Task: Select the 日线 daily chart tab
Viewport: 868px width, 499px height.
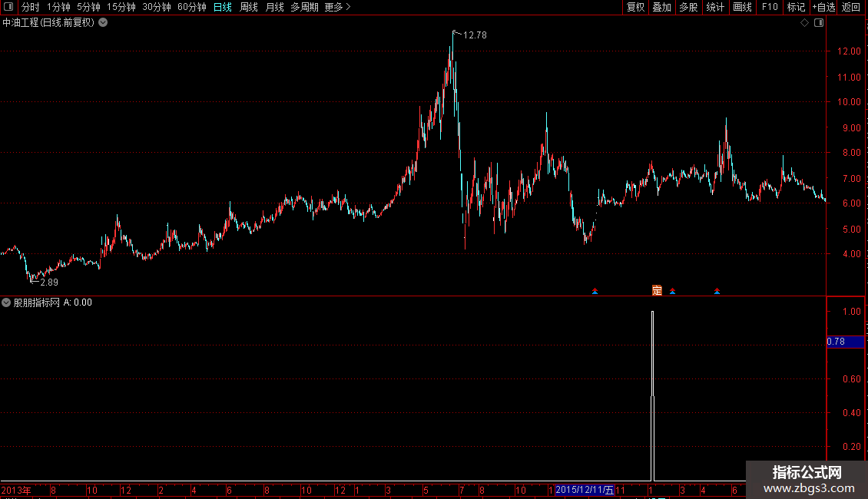Action: coord(223,7)
